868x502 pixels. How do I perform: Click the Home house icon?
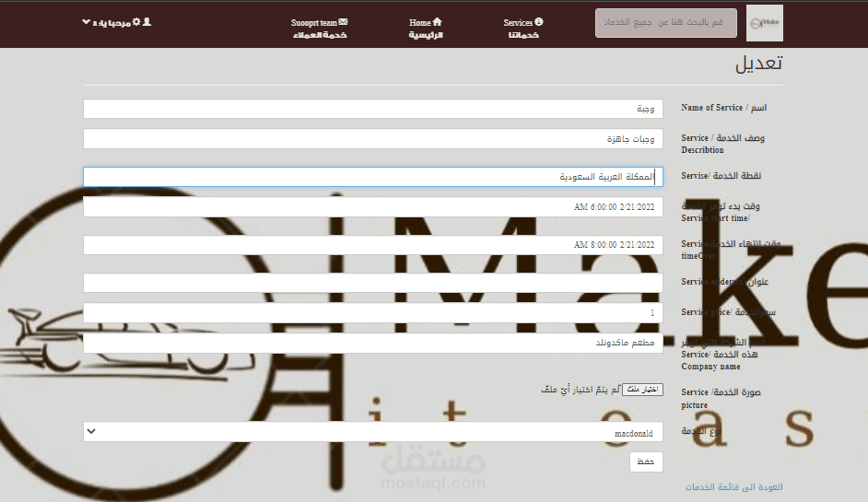tap(438, 21)
